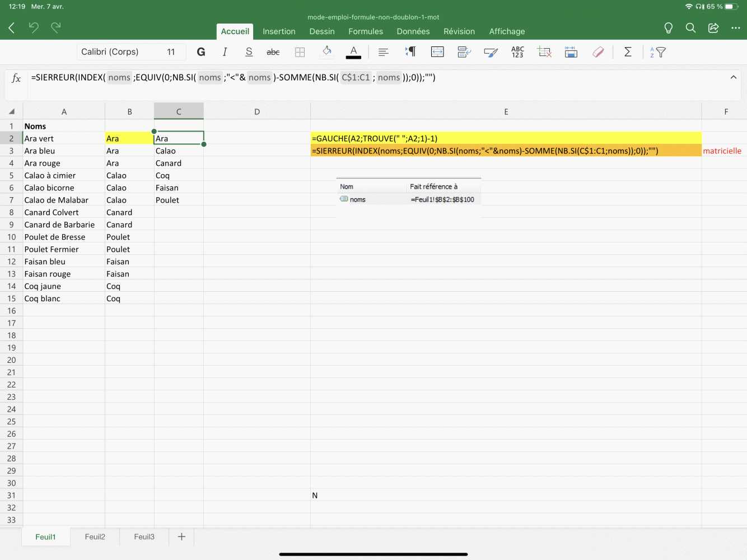
Task: Open the fill color bucket
Action: [x=327, y=52]
